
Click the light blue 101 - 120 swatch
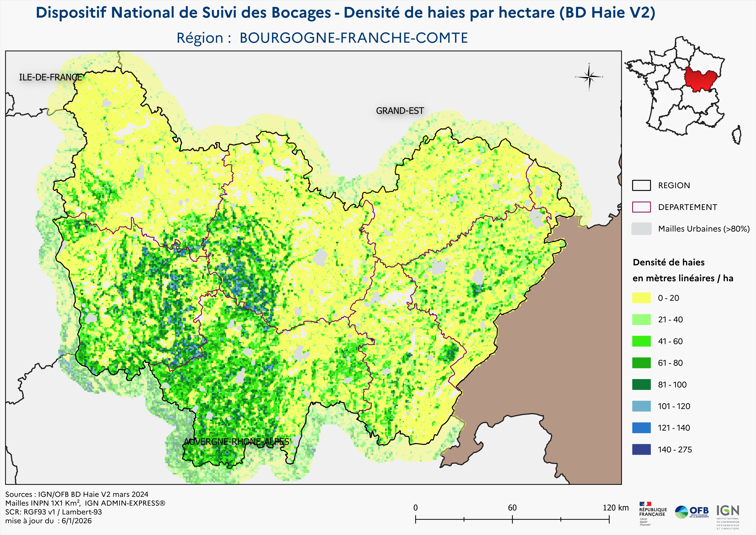(641, 406)
